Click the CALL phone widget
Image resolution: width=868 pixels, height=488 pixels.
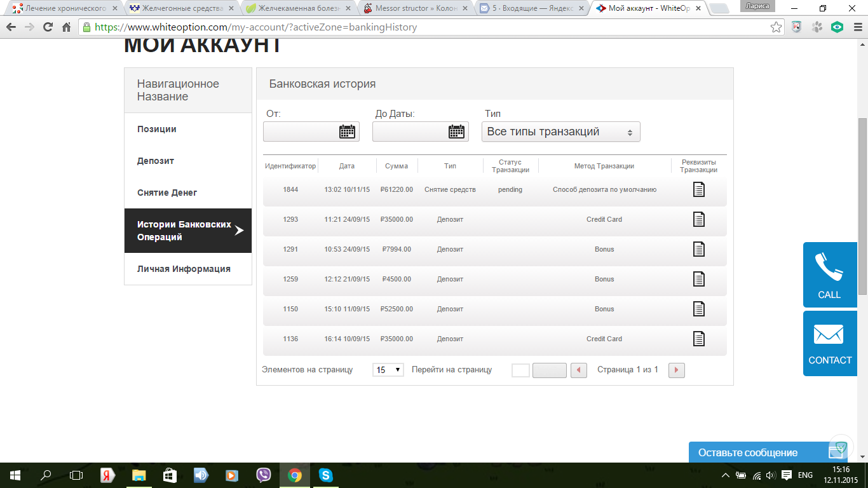pos(829,274)
